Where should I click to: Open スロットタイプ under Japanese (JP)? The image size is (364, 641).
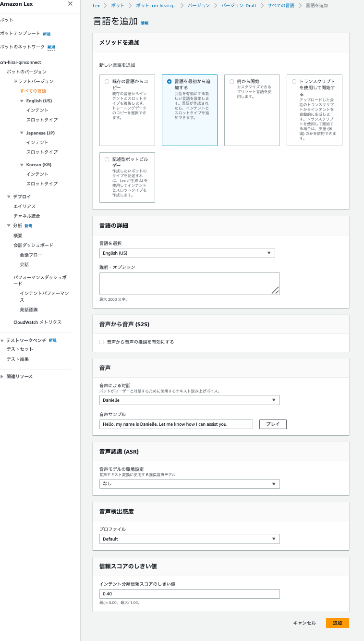[x=42, y=152]
